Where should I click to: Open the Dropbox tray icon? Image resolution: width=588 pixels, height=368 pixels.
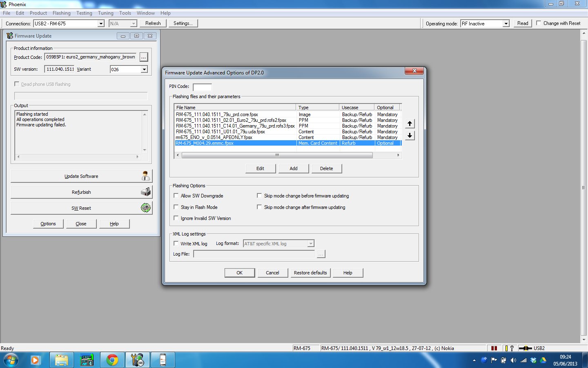(x=533, y=360)
